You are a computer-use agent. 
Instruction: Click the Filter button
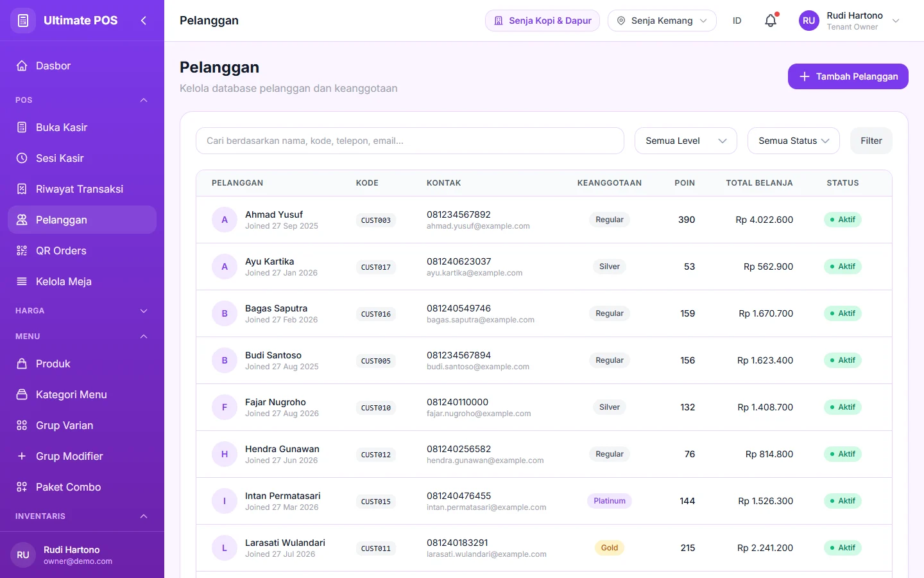[871, 141]
